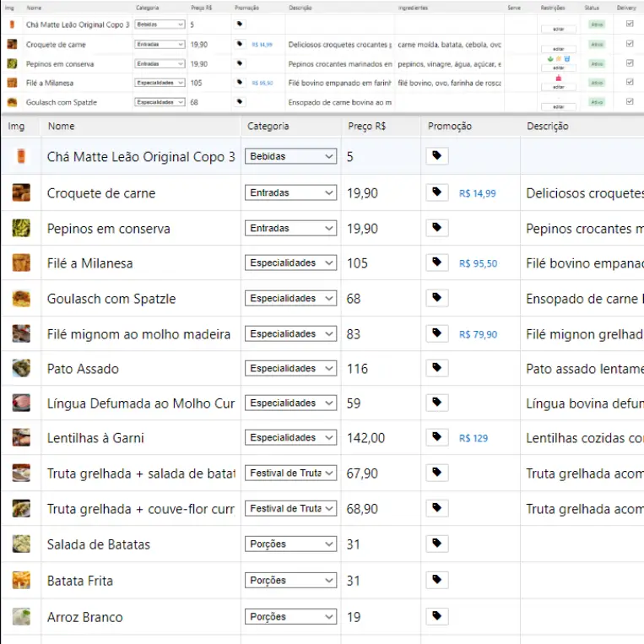Open Porções category dropdown for Arroz Branco
The width and height of the screenshot is (644, 644).
290,617
